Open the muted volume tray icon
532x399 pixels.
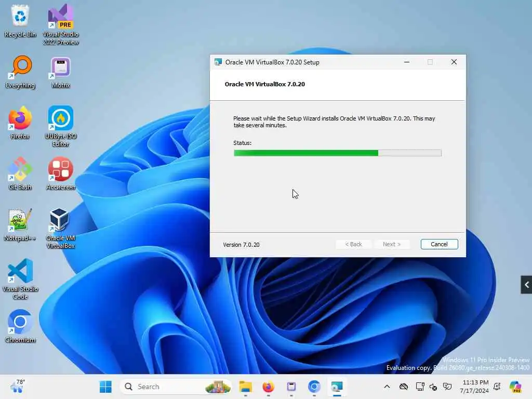click(433, 387)
